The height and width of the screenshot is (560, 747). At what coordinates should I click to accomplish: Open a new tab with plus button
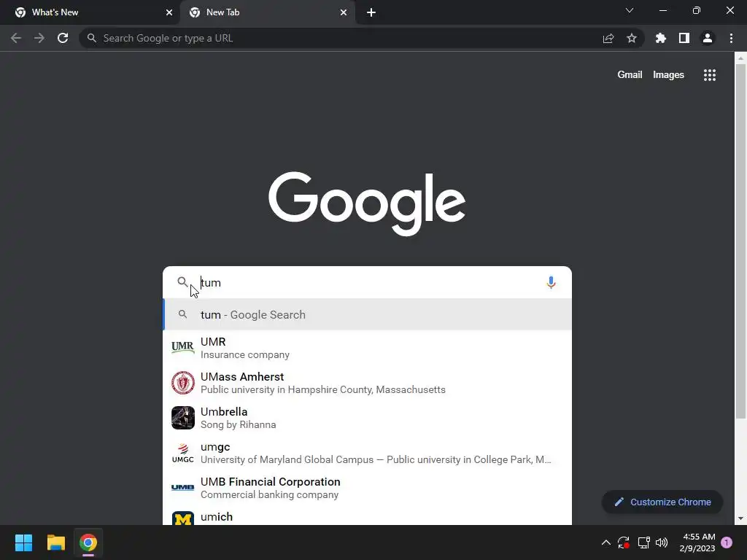[371, 12]
